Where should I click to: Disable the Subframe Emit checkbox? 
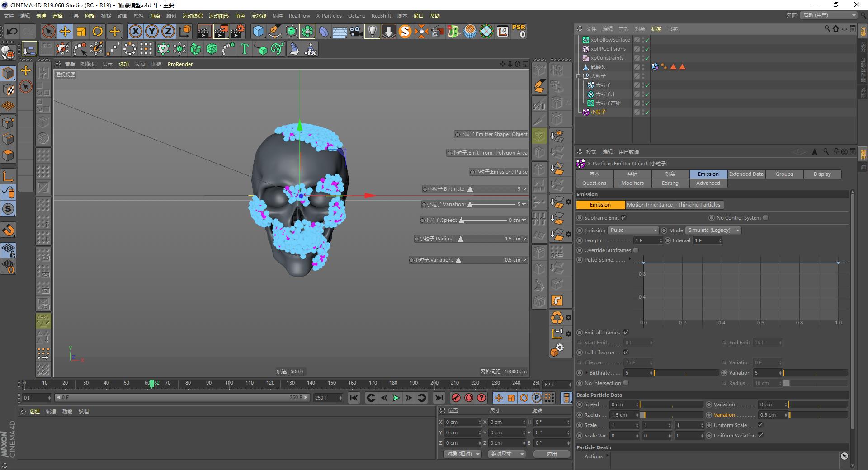(623, 217)
